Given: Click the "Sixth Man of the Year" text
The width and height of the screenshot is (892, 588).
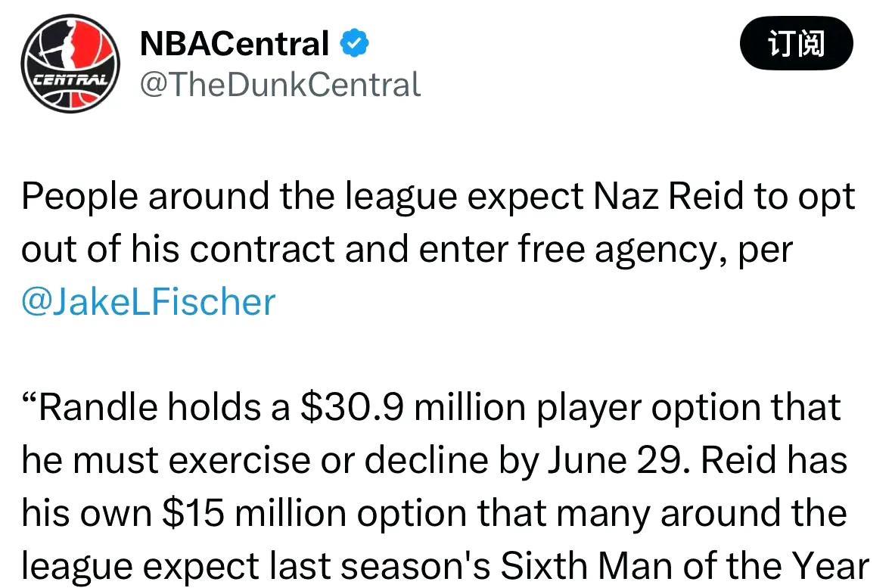Looking at the screenshot, I should (x=685, y=566).
